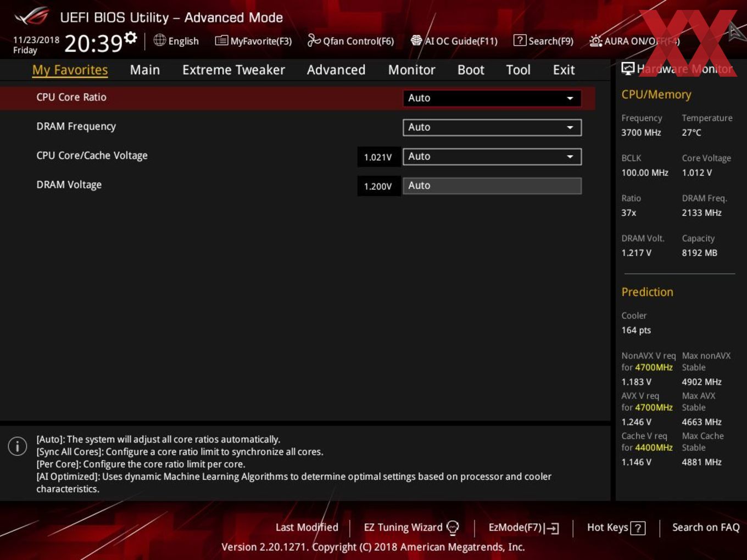The height and width of the screenshot is (560, 747).
Task: Click the 4881 MHz Max Cache value
Action: pyautogui.click(x=701, y=462)
